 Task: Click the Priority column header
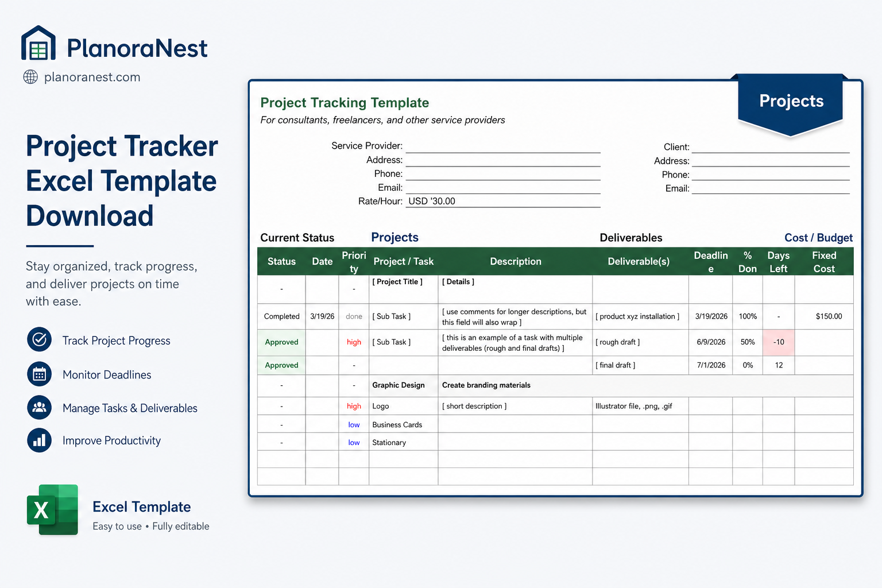click(354, 262)
